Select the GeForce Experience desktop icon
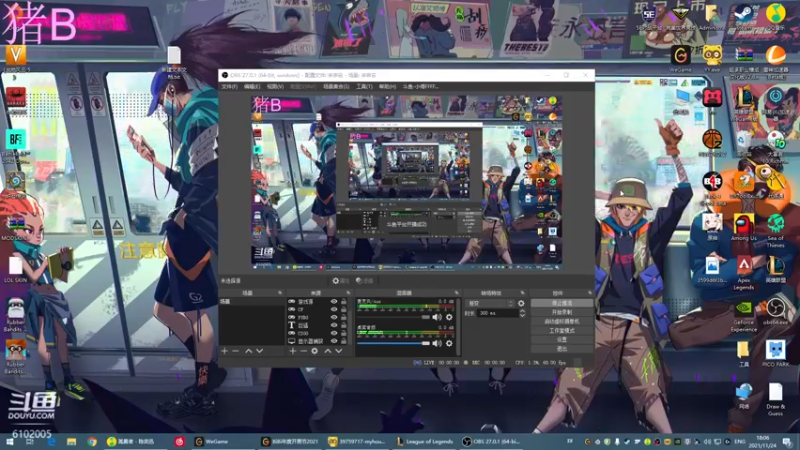Screen dimensions: 800x450 744,316
